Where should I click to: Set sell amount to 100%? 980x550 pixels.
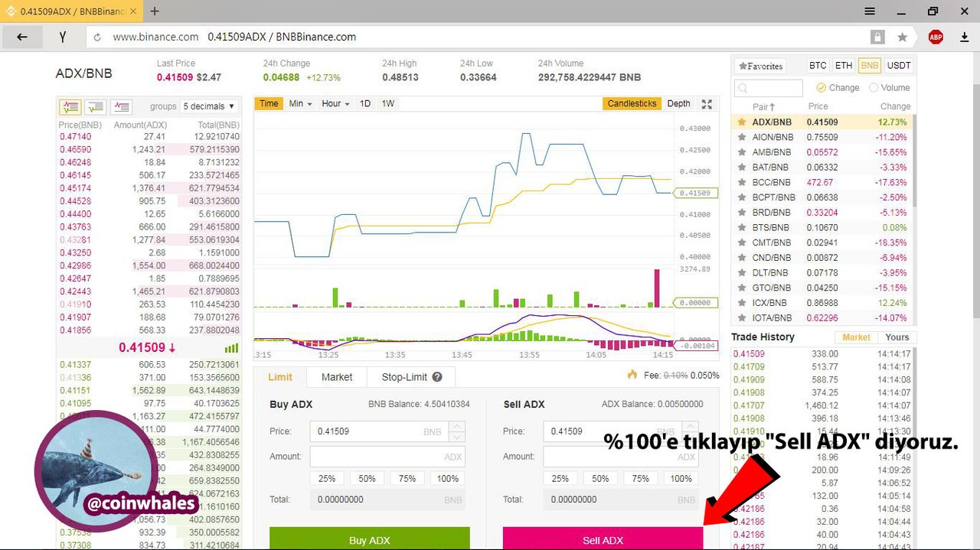681,479
